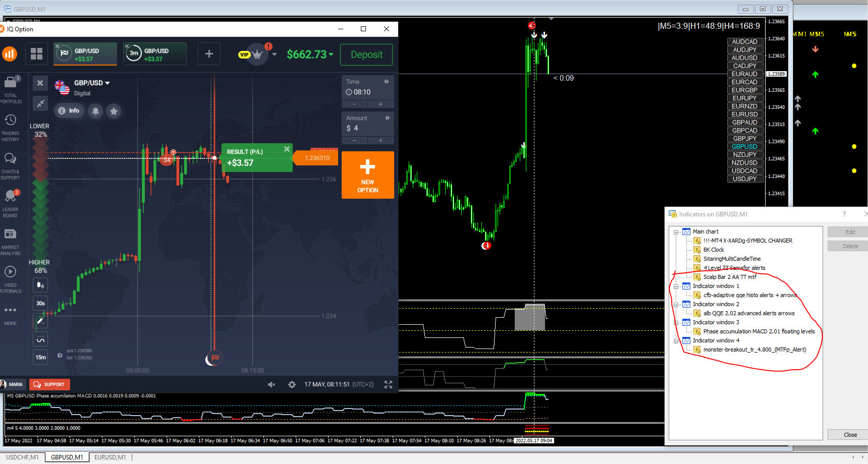The image size is (868, 464).
Task: Click the More three-dots sidebar item
Action: [x=11, y=315]
